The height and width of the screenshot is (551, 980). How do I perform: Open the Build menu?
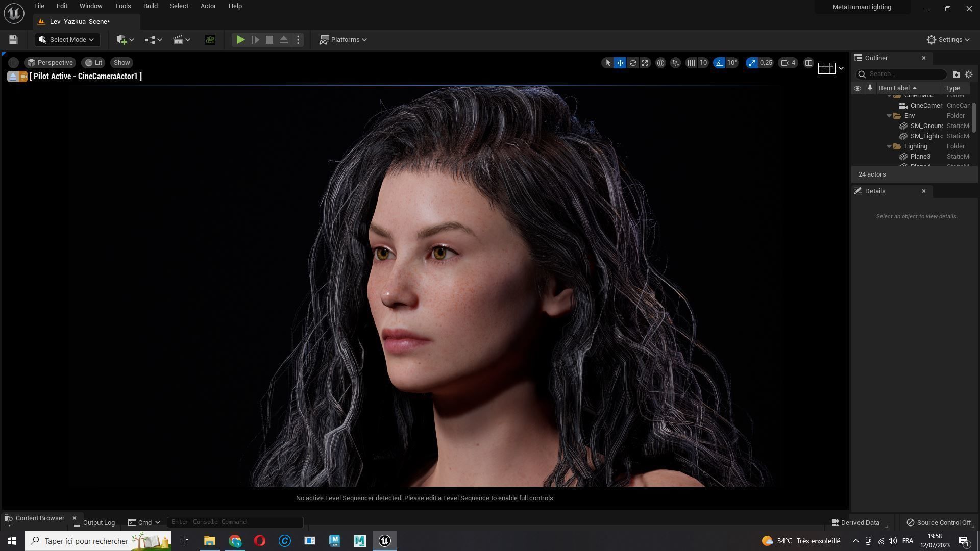[x=150, y=6]
